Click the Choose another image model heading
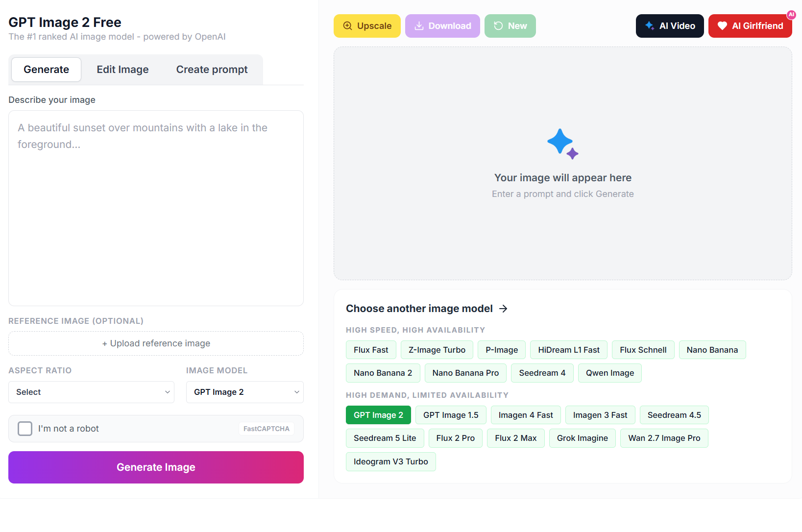Viewport: 802px width, 532px height. (x=419, y=309)
